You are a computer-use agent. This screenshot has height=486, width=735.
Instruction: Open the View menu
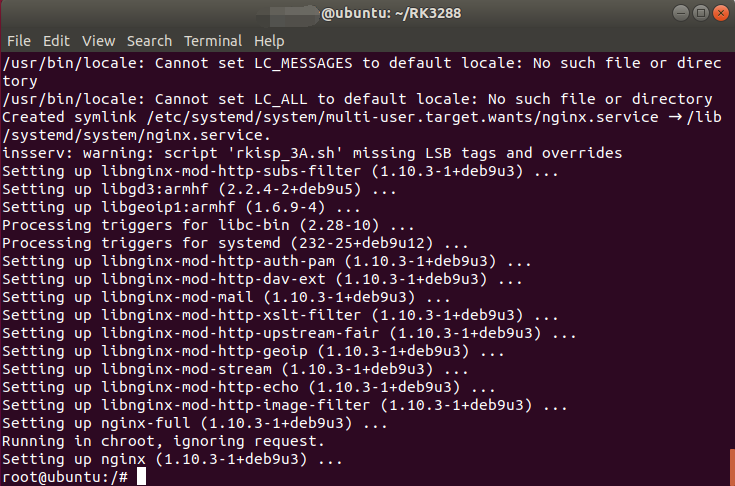pyautogui.click(x=98, y=41)
